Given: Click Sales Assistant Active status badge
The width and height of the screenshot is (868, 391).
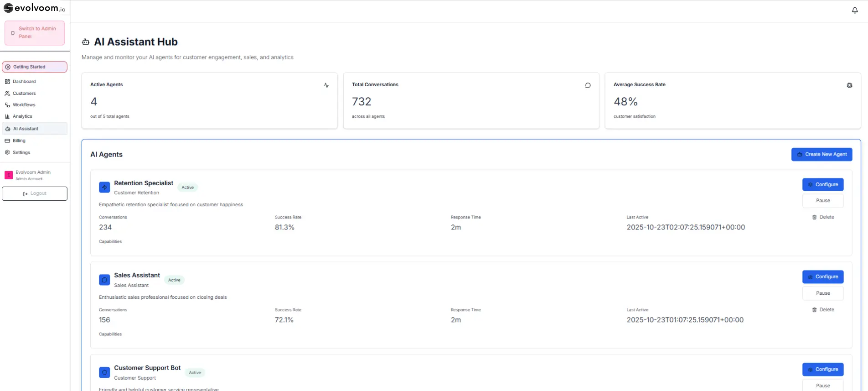Looking at the screenshot, I should pos(174,280).
